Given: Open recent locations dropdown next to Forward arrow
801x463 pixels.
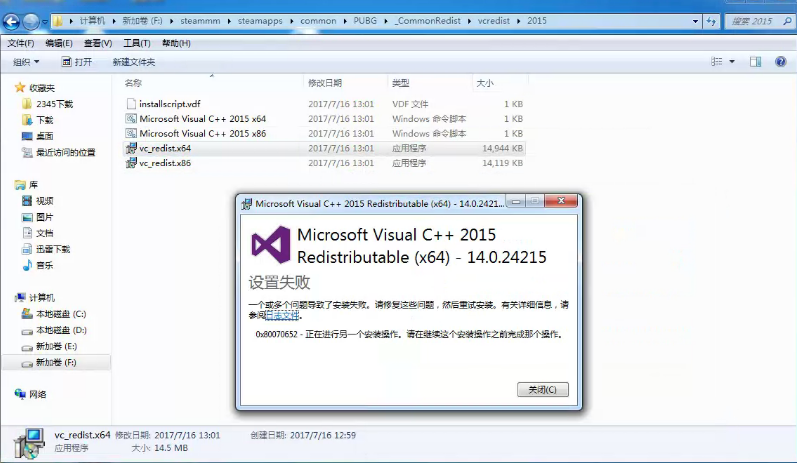Looking at the screenshot, I should pos(44,22).
